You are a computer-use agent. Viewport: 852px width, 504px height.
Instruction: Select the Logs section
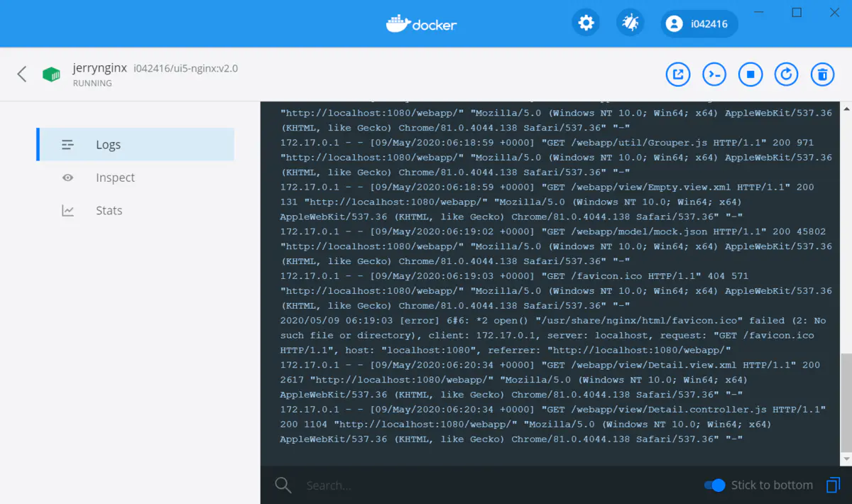click(x=108, y=144)
